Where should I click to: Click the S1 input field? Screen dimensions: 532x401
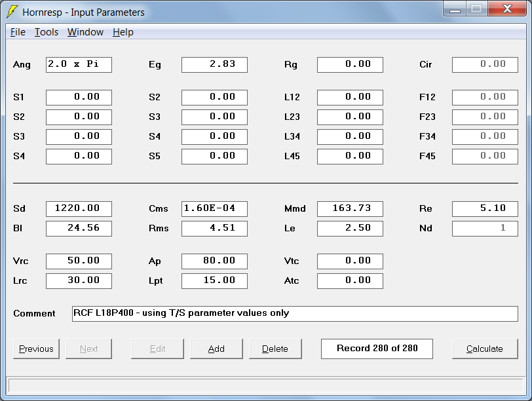click(79, 98)
